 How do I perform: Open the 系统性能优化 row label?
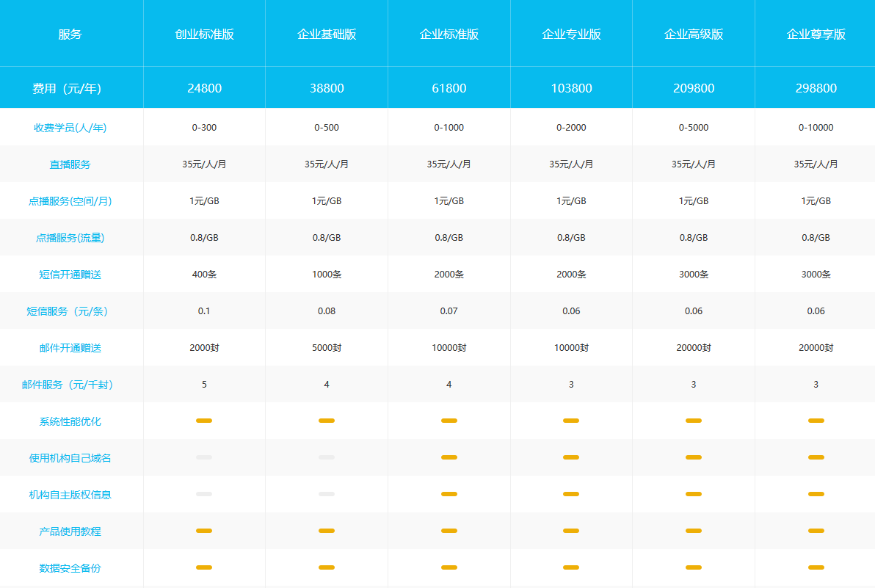(x=70, y=421)
